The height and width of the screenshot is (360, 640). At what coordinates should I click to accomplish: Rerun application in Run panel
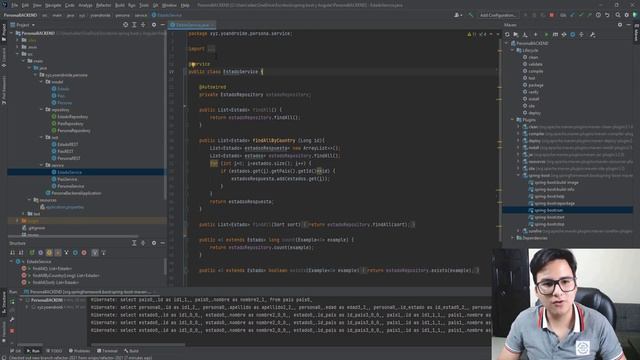pyautogui.click(x=12, y=301)
